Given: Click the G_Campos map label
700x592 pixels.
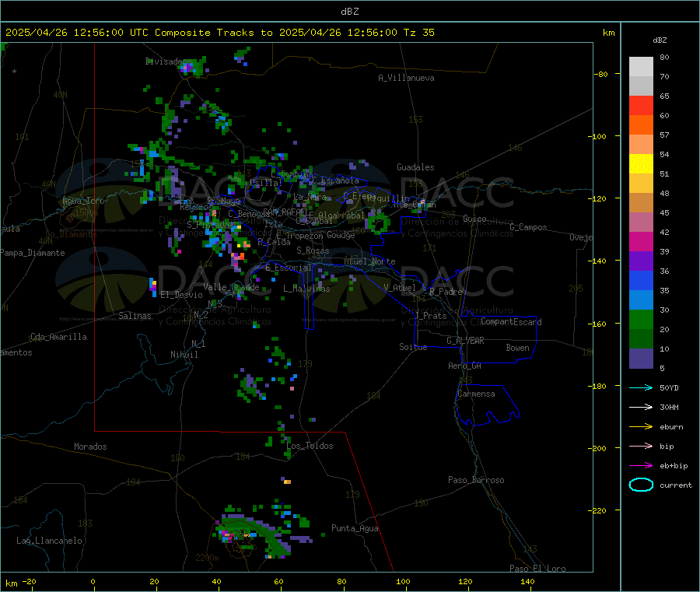Looking at the screenshot, I should 528,227.
